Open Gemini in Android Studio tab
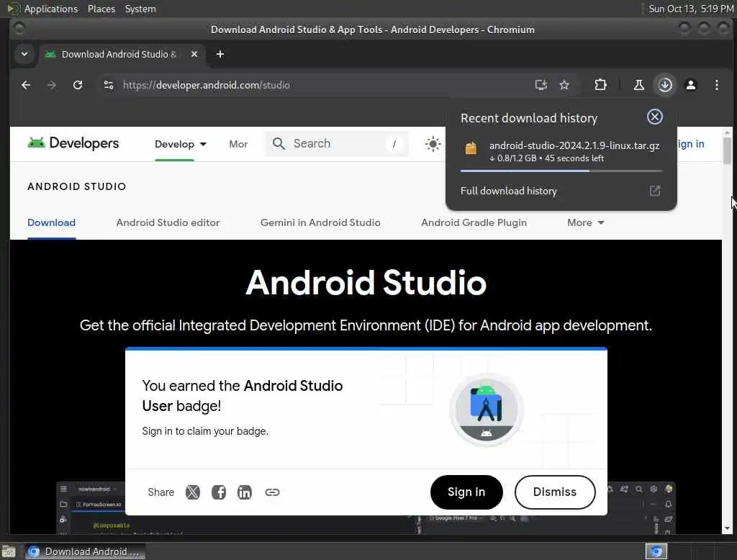The image size is (737, 560). coord(320,222)
